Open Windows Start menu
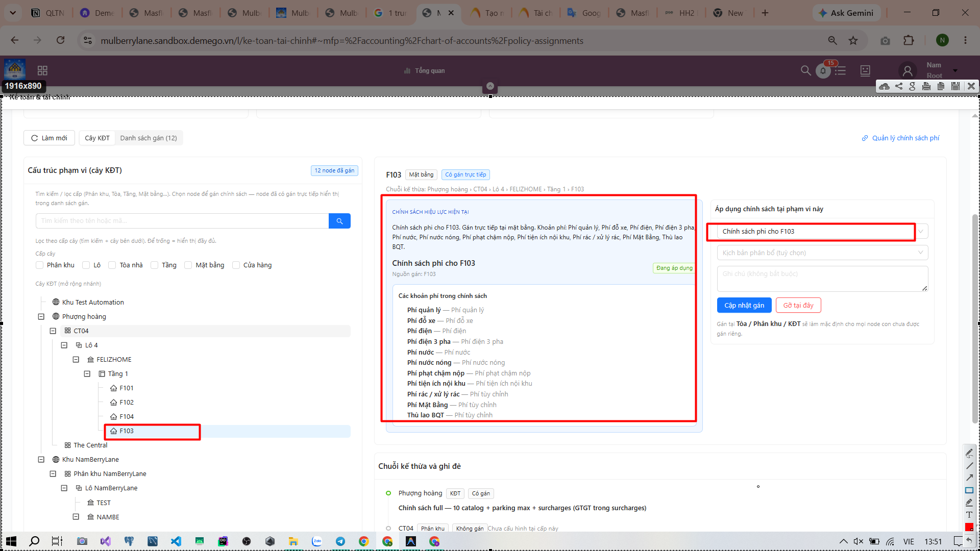Image resolution: width=980 pixels, height=551 pixels. point(11,541)
